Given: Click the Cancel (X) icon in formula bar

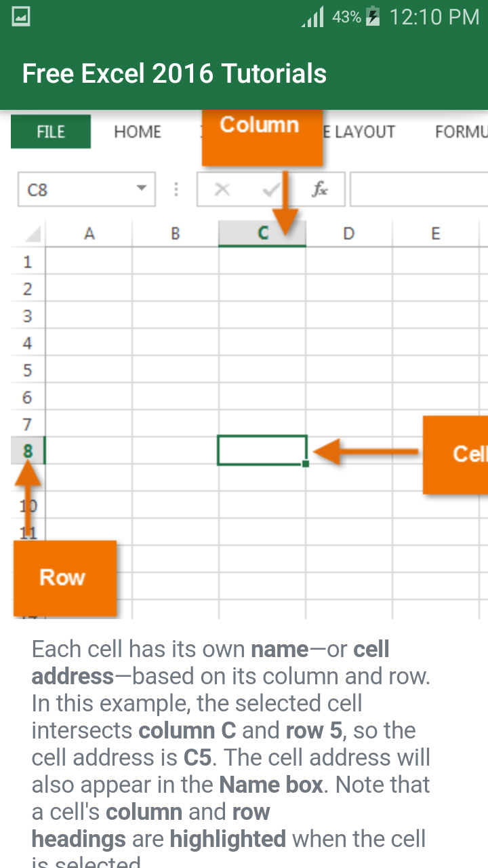Looking at the screenshot, I should pyautogui.click(x=222, y=189).
